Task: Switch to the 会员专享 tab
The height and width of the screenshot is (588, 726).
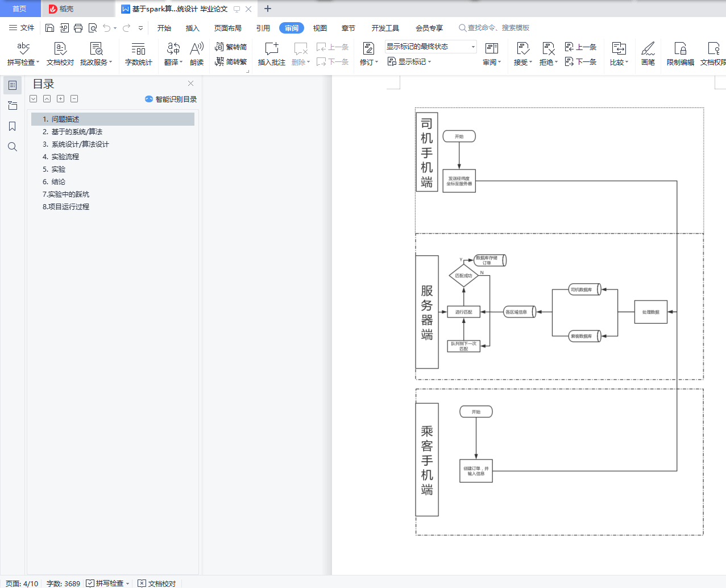Action: [429, 28]
